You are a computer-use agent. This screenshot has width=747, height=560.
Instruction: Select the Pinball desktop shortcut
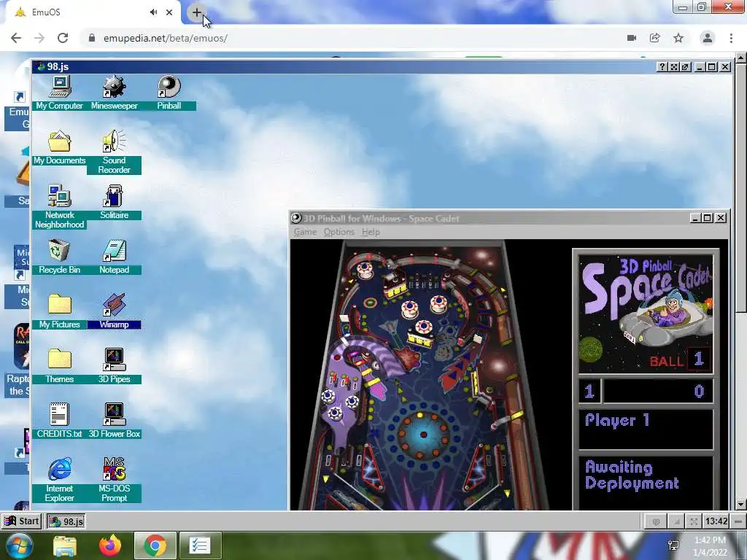click(x=169, y=93)
